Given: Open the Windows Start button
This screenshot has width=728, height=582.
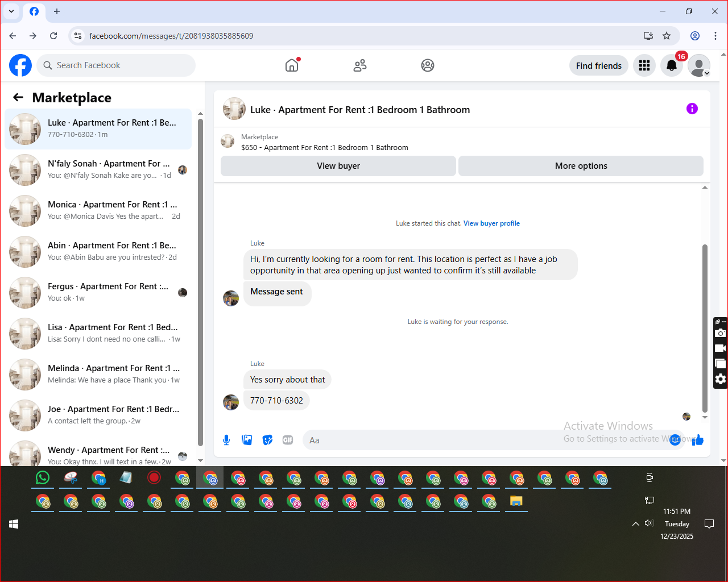Looking at the screenshot, I should [x=14, y=524].
